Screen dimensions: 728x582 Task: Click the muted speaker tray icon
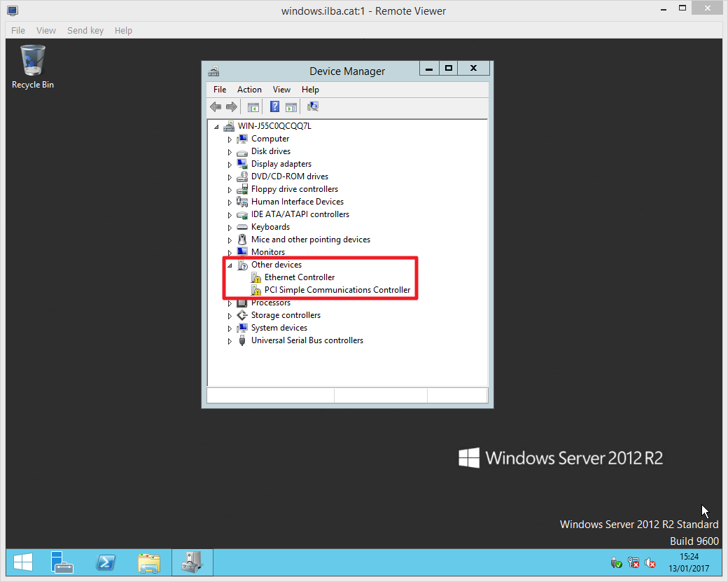[x=650, y=563]
